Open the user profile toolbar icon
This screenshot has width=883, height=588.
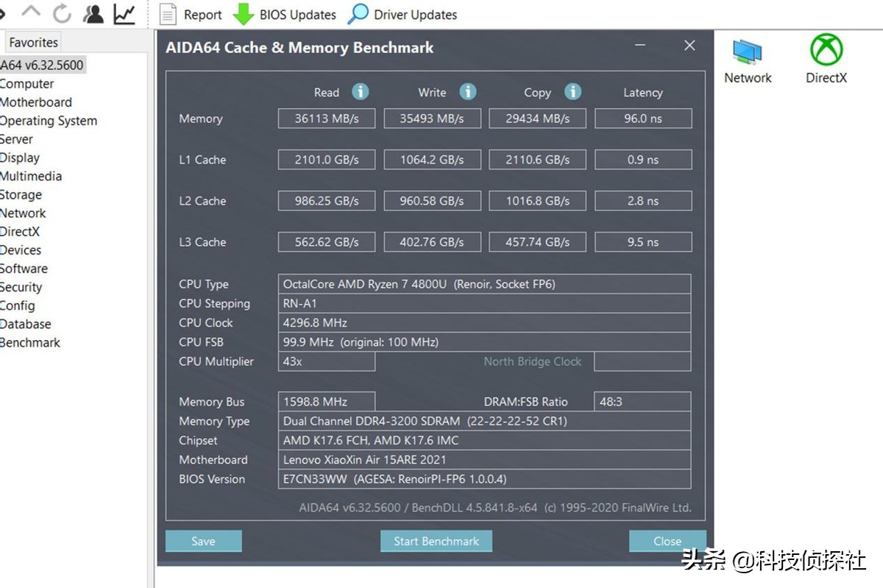tap(93, 13)
